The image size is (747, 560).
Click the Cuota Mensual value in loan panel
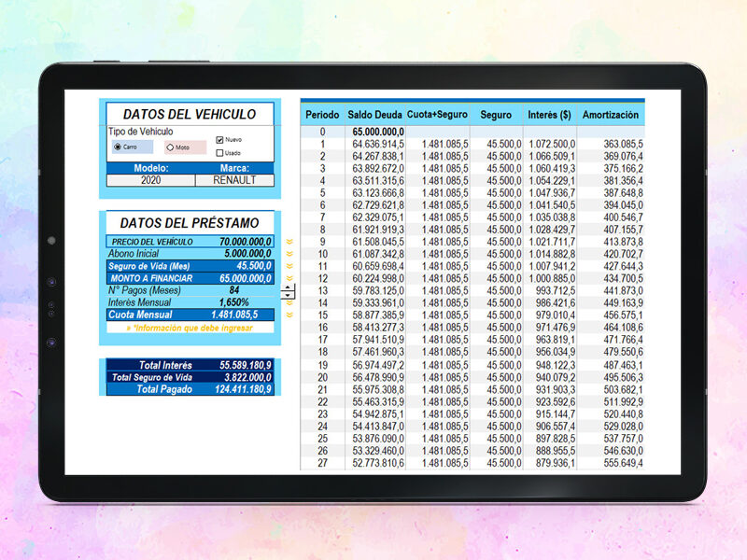[234, 315]
